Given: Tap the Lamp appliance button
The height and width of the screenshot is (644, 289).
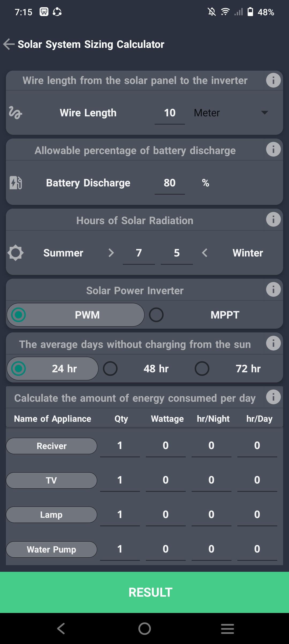Looking at the screenshot, I should click(x=51, y=515).
